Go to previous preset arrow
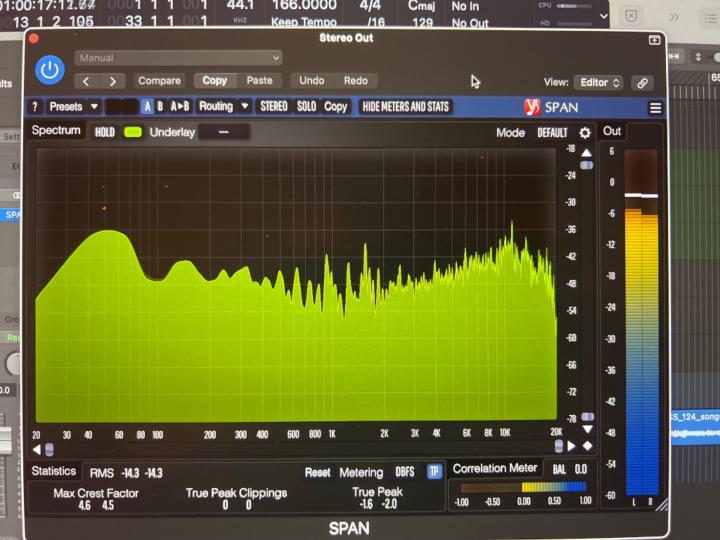Screen dimensions: 720x540 (87, 81)
